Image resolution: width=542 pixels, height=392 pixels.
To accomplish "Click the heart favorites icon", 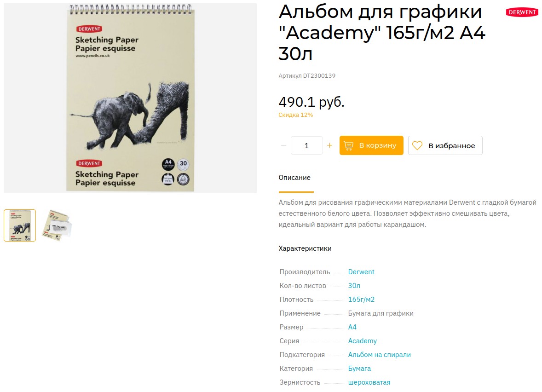I will tap(417, 145).
